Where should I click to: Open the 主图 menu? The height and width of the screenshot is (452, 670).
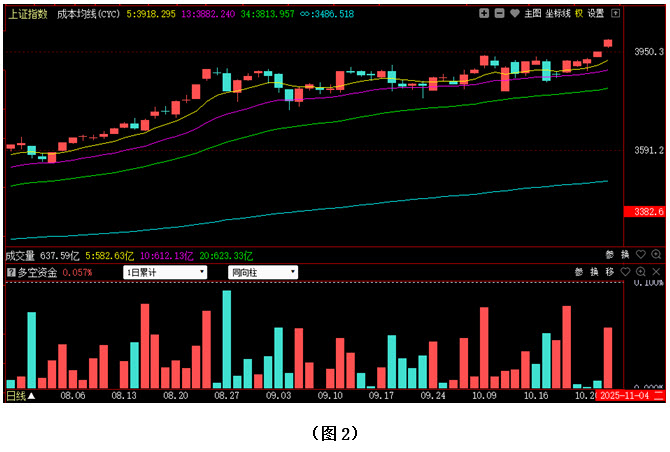[532, 14]
